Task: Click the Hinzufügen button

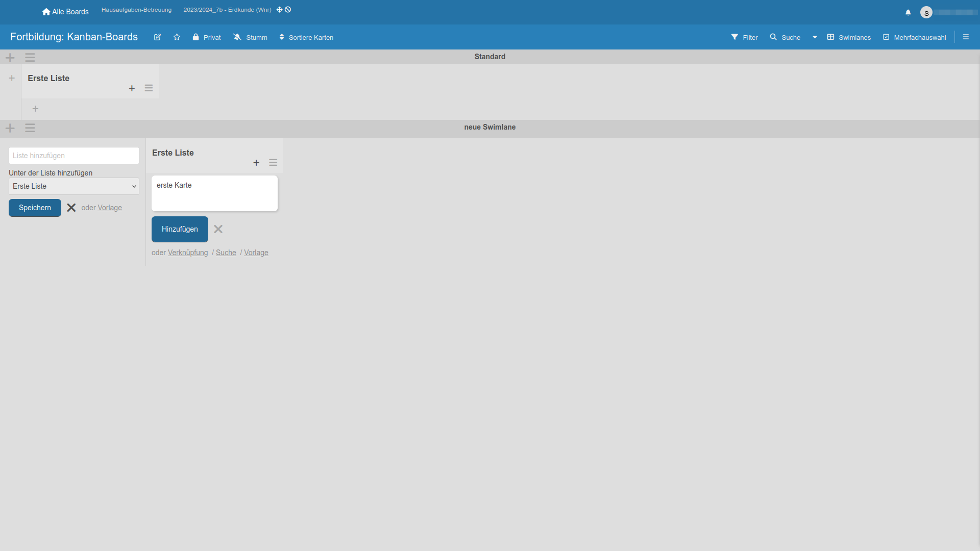Action: click(x=180, y=229)
